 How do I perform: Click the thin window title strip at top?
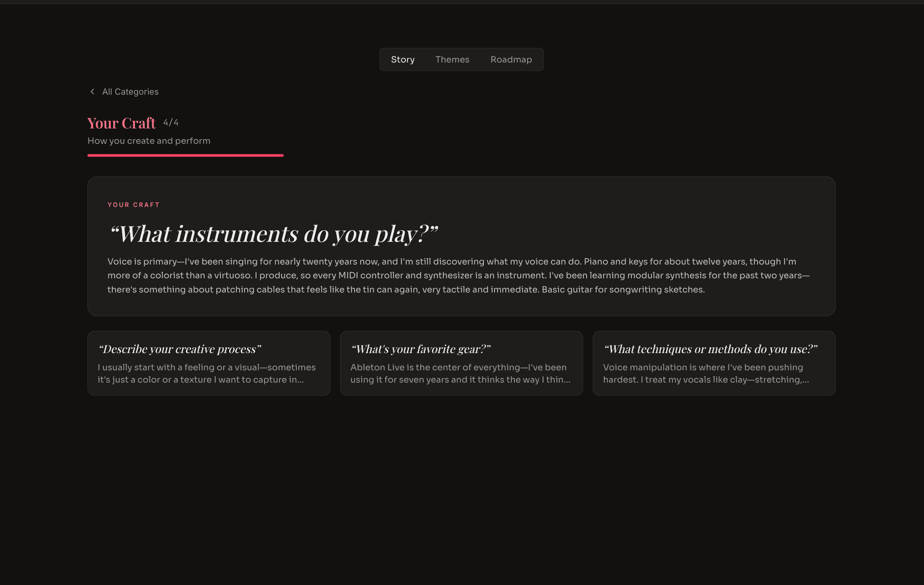click(462, 2)
